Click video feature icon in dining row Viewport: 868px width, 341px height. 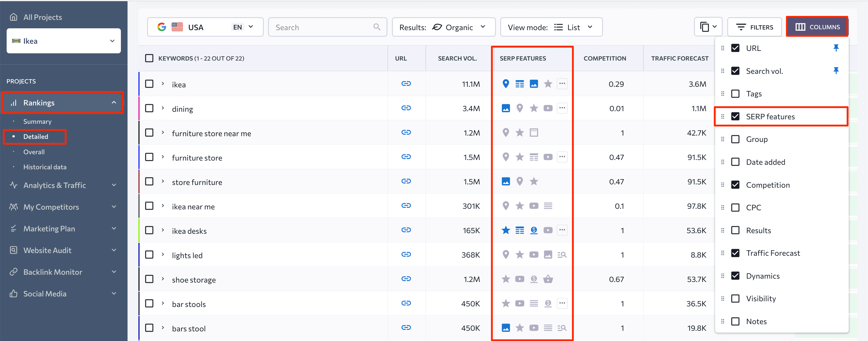coord(548,108)
